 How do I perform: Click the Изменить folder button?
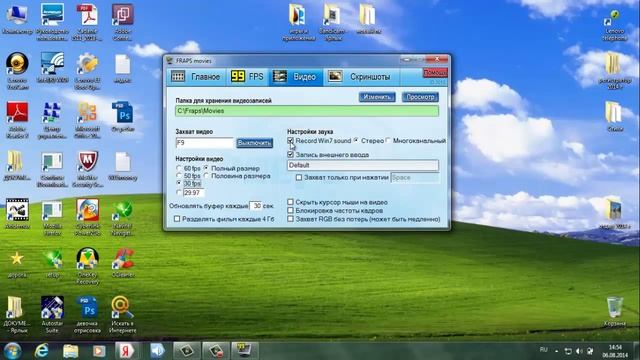coord(377,97)
